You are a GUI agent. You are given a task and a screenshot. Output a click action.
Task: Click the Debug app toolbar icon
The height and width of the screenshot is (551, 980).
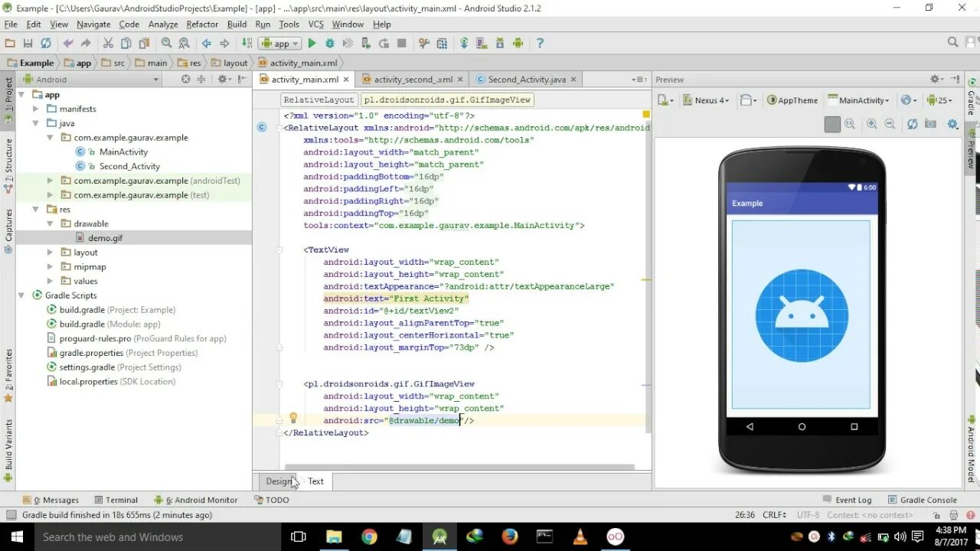click(330, 44)
